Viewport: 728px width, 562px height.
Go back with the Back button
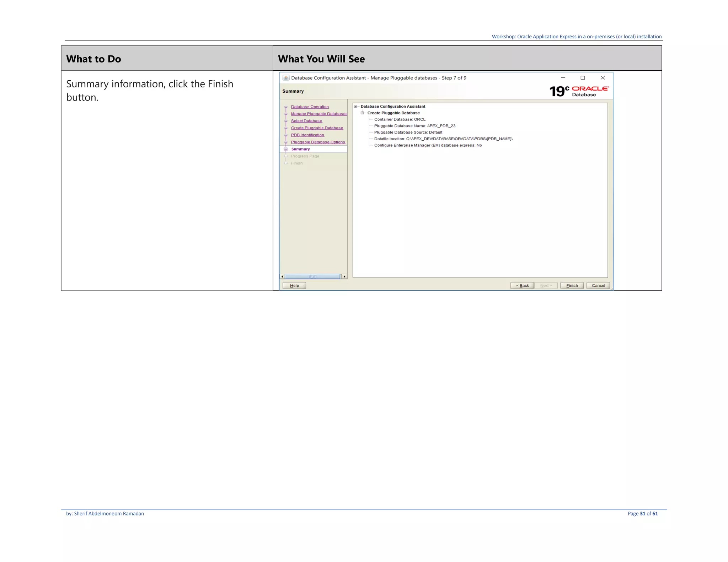522,286
